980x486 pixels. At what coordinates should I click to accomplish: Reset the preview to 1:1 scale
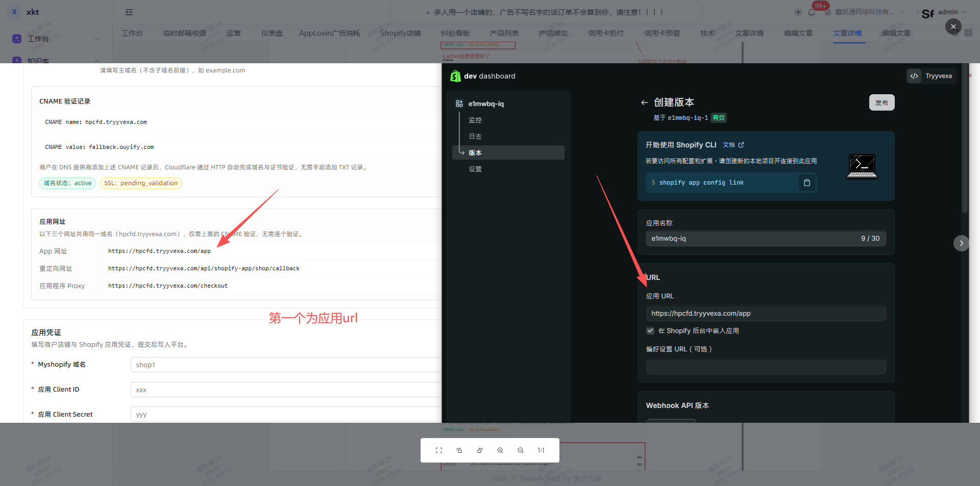point(541,450)
